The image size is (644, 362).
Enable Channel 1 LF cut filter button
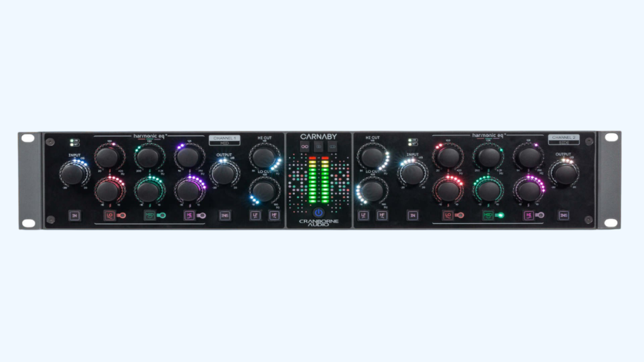(255, 215)
